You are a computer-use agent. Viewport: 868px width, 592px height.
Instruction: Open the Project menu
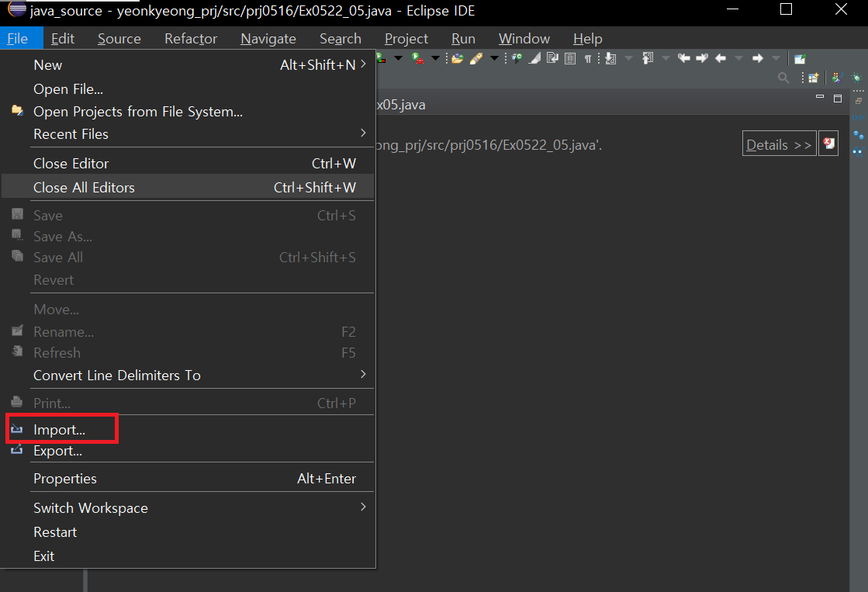pyautogui.click(x=406, y=39)
